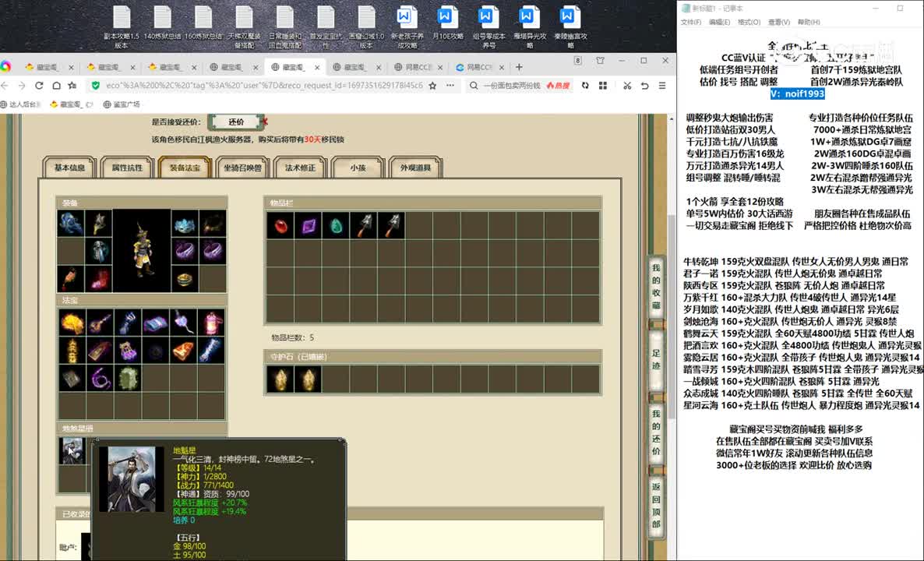Viewport: 924px width, 561px height.
Task: Open desktop file 160炼狱总结
Action: pos(203,23)
